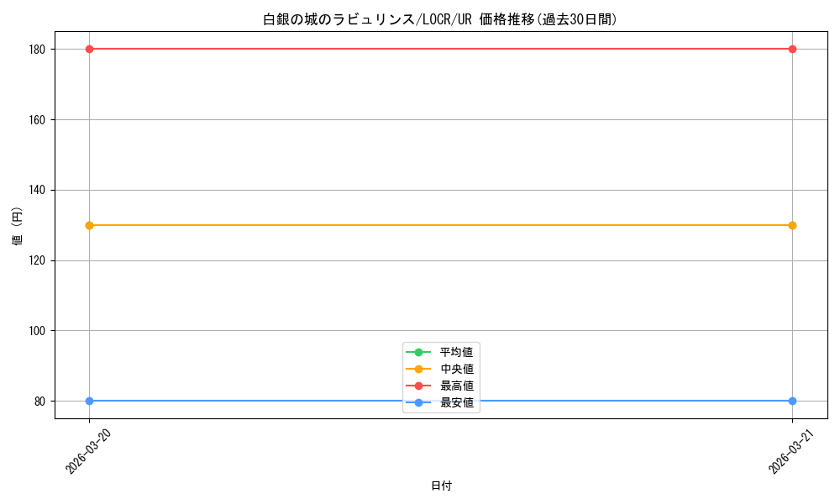The height and width of the screenshot is (504, 840).
Task: Click the 100 y-axis tick label
Action: click(35, 331)
